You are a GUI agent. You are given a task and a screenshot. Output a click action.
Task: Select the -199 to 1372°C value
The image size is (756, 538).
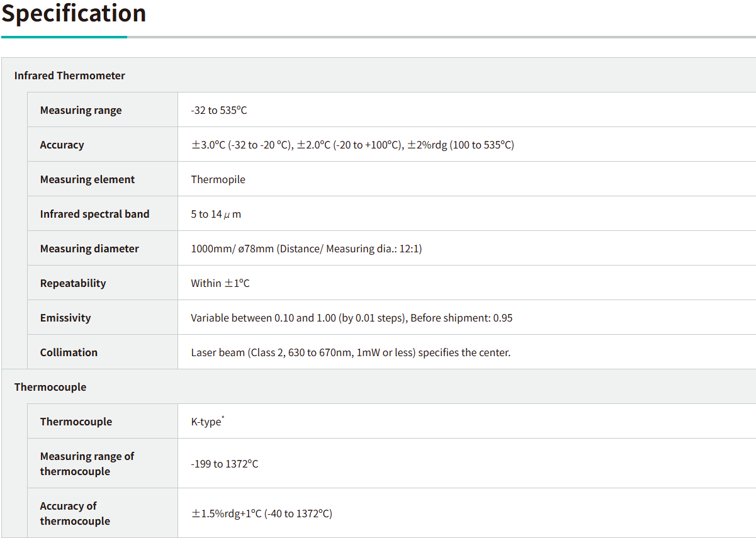click(225, 464)
